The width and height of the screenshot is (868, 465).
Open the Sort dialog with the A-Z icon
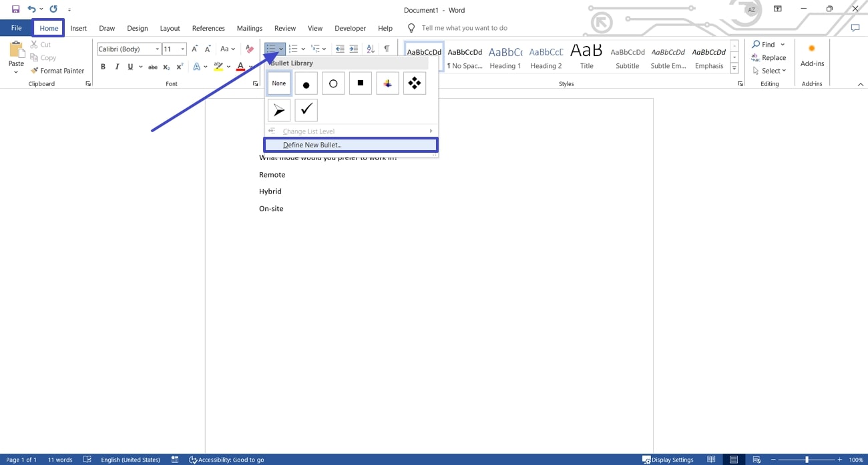(371, 48)
